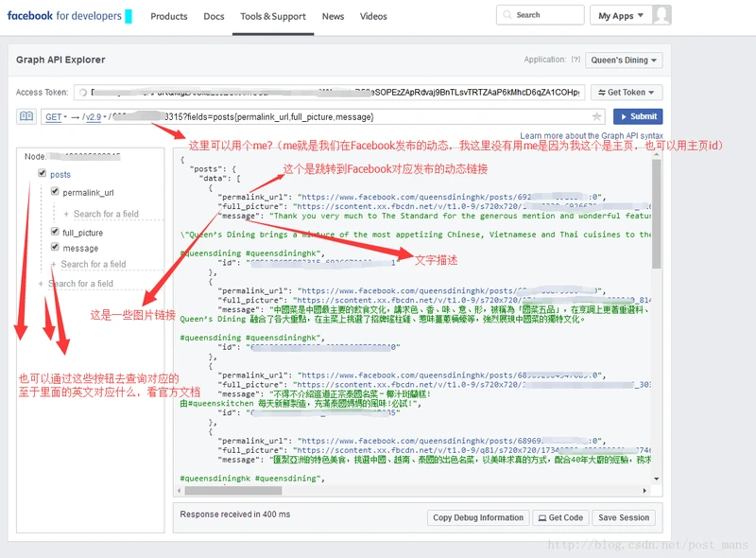The height and width of the screenshot is (558, 756).
Task: Click the access token refresh spinner icon
Action: point(83,92)
